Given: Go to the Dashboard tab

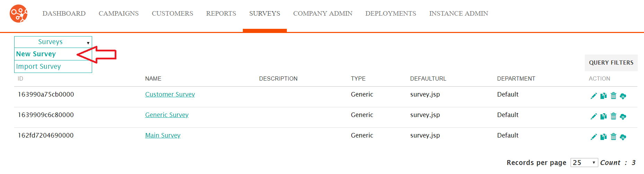Looking at the screenshot, I should pyautogui.click(x=64, y=14).
